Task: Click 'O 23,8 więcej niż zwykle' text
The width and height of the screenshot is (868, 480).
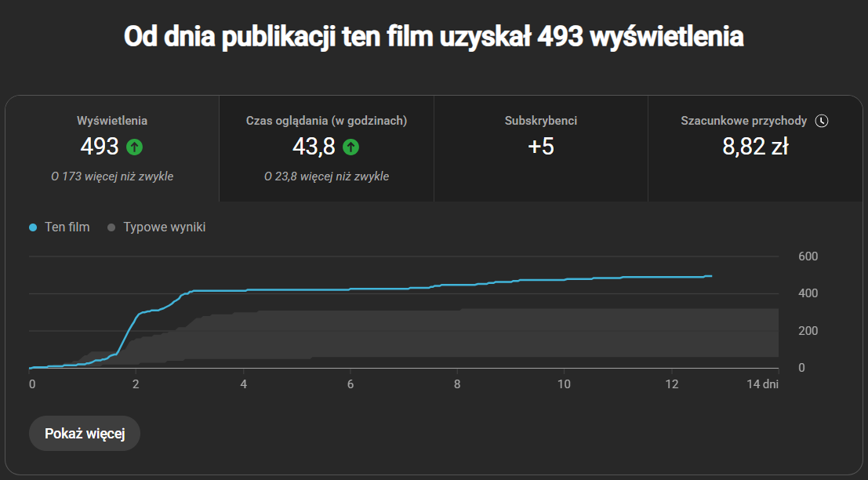Action: coord(326,176)
